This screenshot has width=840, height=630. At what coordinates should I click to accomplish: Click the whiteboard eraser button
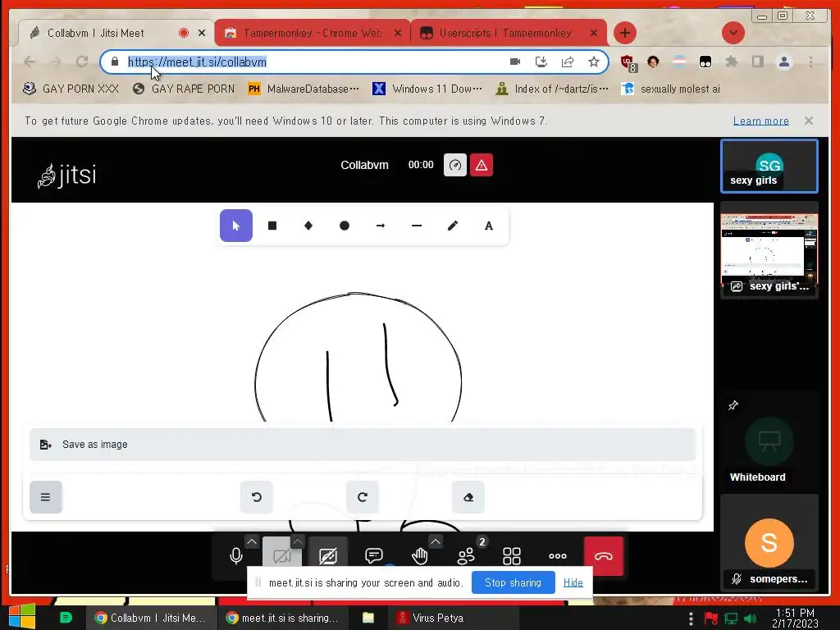(x=468, y=497)
